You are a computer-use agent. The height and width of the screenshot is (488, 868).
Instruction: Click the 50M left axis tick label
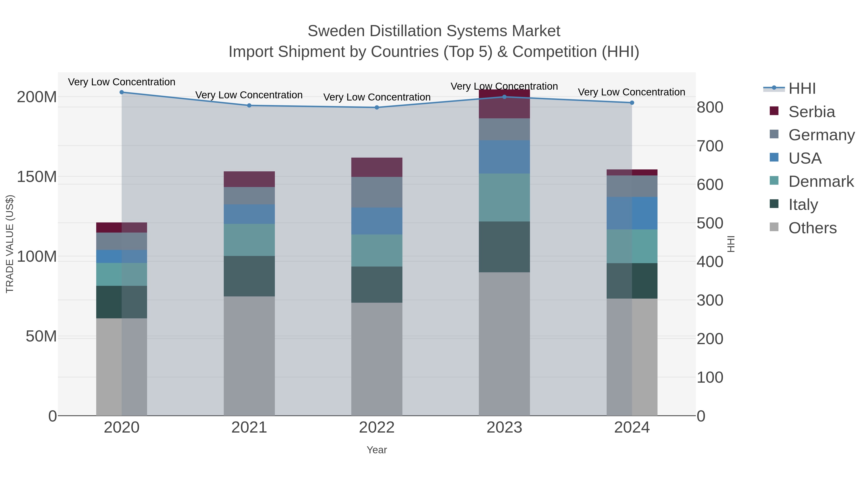[x=41, y=336]
